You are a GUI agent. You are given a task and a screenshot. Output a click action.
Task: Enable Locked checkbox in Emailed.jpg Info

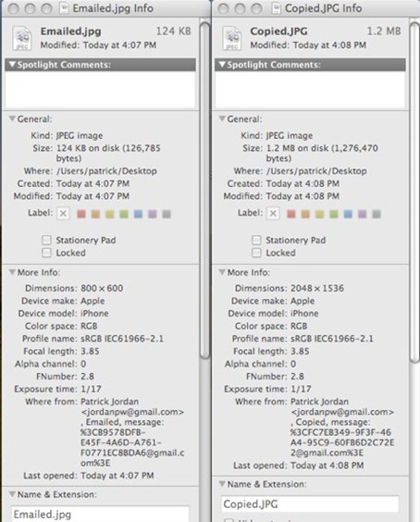click(46, 253)
